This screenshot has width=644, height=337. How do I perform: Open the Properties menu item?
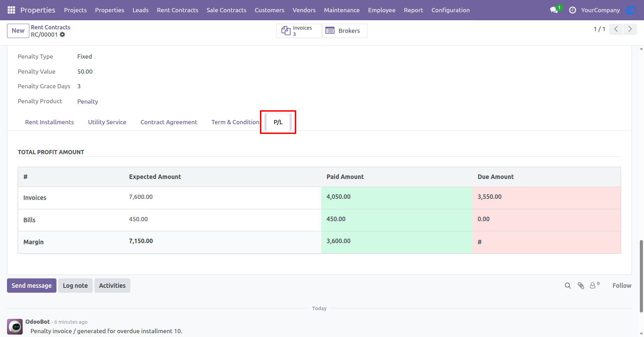(x=109, y=10)
